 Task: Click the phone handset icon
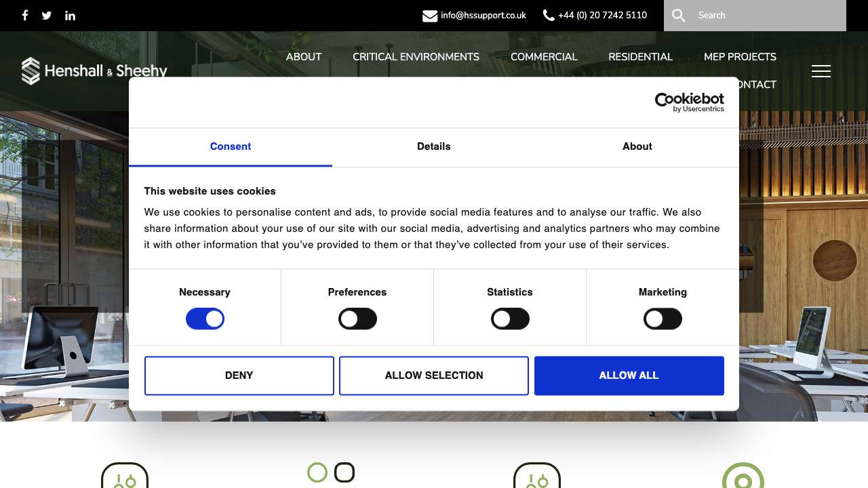tap(549, 16)
